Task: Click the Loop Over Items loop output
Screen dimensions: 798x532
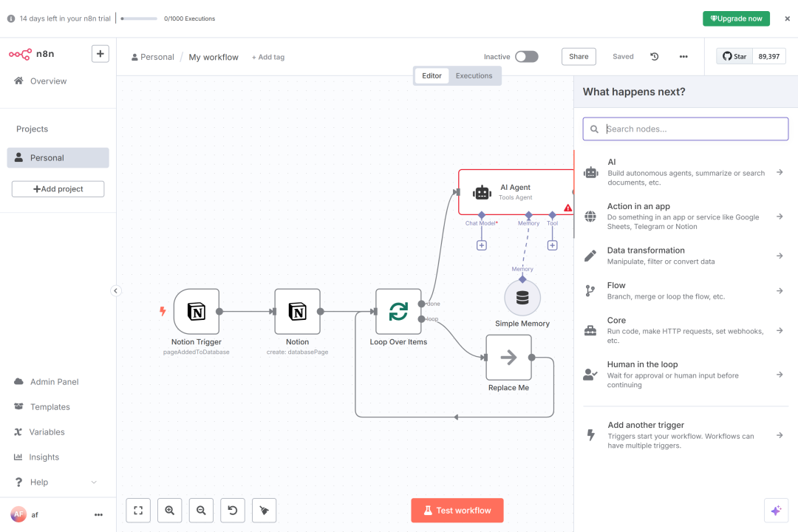Action: point(421,319)
